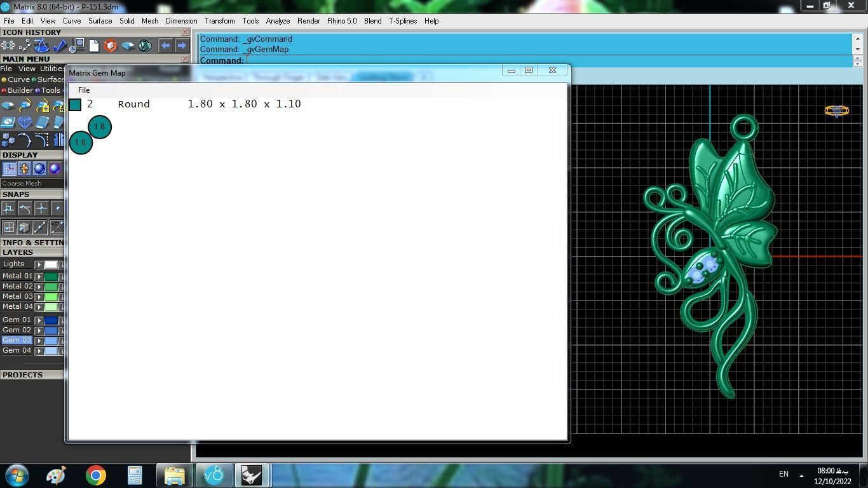Show hidden tray icons arrow
This screenshot has width=868, height=488.
[801, 475]
